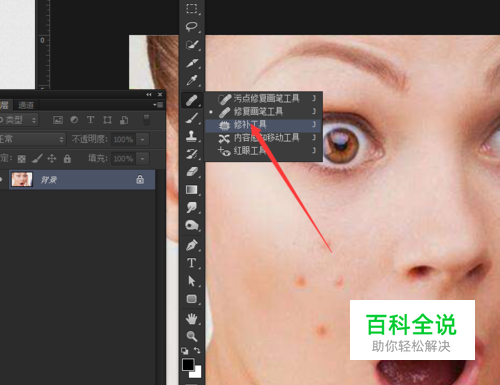Image resolution: width=500 pixels, height=385 pixels.
Task: Select the Rounded Rectangle shape tool
Action: pyautogui.click(x=192, y=299)
